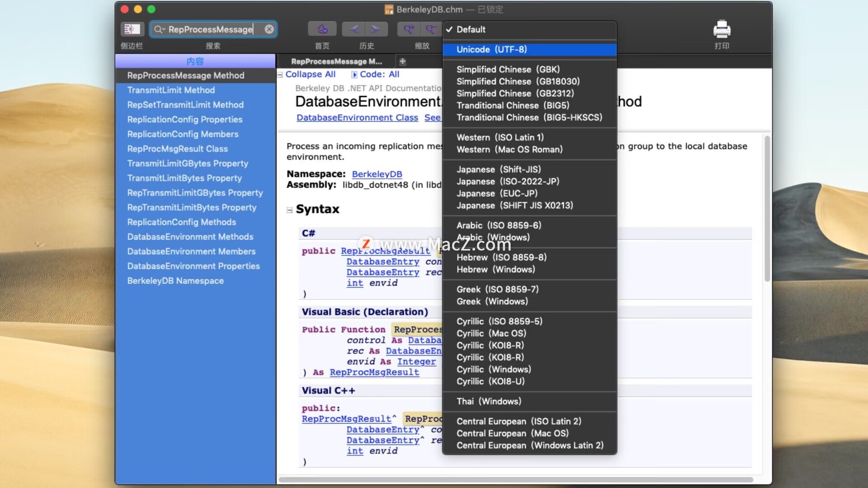Select Central European (Mac OS) encoding
Screen dimensions: 868x488
point(529,433)
